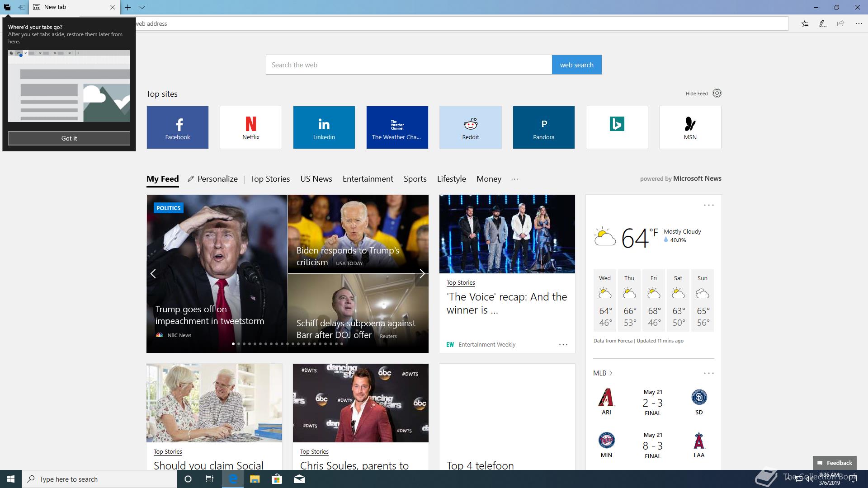Open the Netflix top site tile

(x=250, y=127)
